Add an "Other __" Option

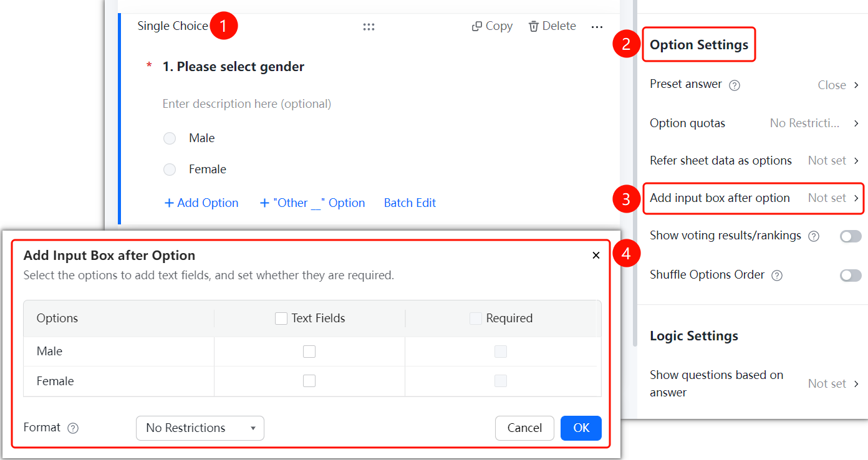point(312,203)
